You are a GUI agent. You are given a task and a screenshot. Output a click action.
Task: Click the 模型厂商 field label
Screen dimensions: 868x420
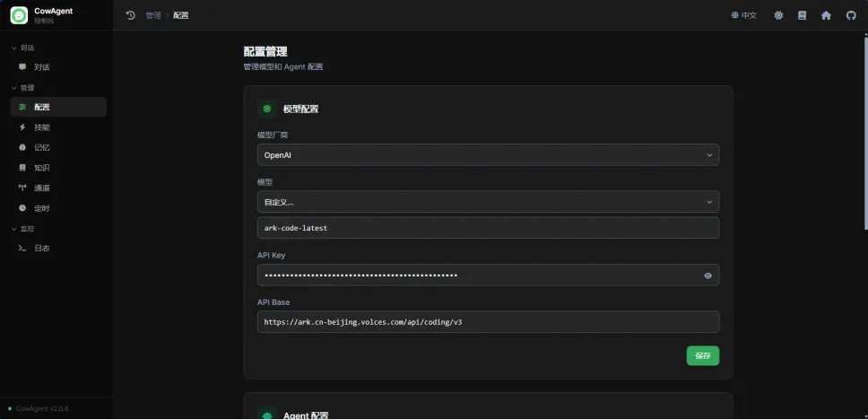[x=273, y=135]
